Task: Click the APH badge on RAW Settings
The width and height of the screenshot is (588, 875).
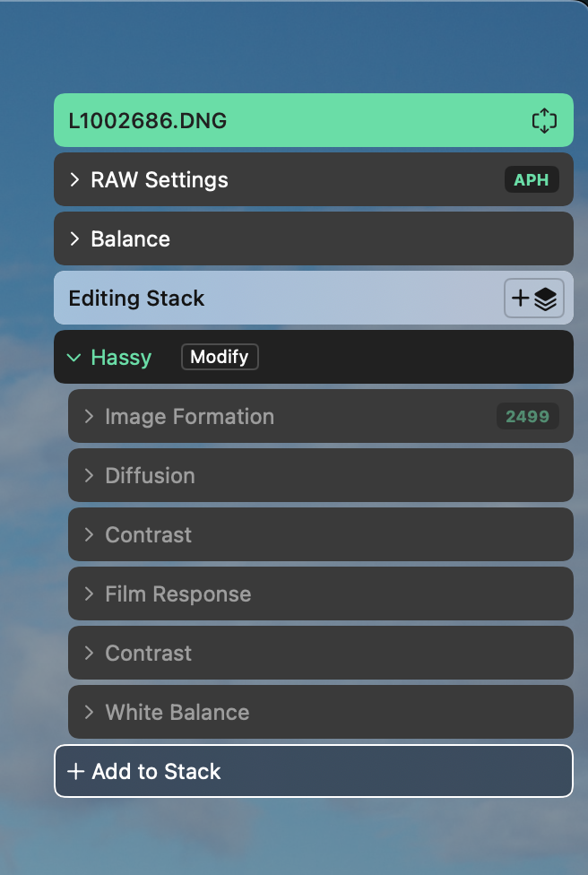Action: [x=532, y=180]
